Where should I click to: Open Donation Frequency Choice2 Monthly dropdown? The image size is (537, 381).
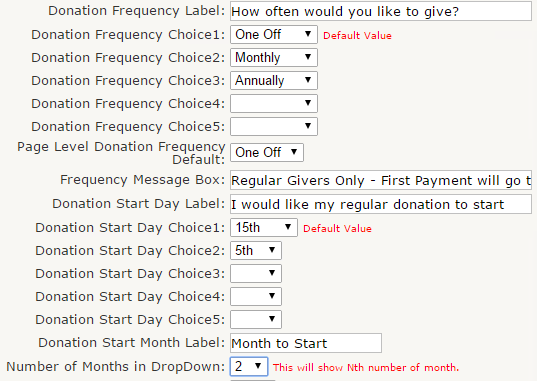tap(274, 57)
